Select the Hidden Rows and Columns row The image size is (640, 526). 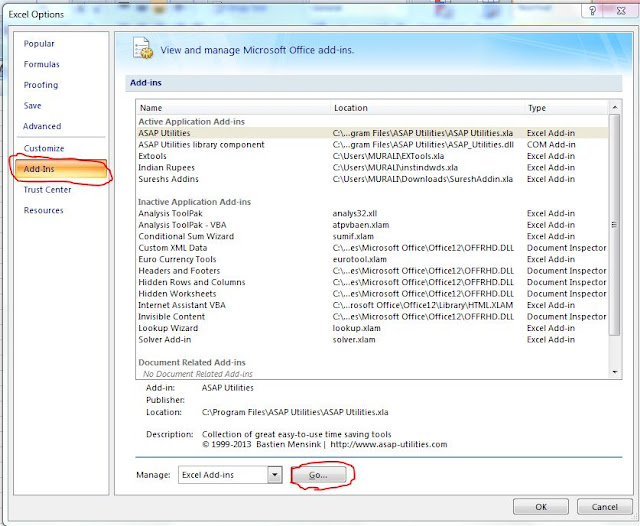[x=372, y=282]
